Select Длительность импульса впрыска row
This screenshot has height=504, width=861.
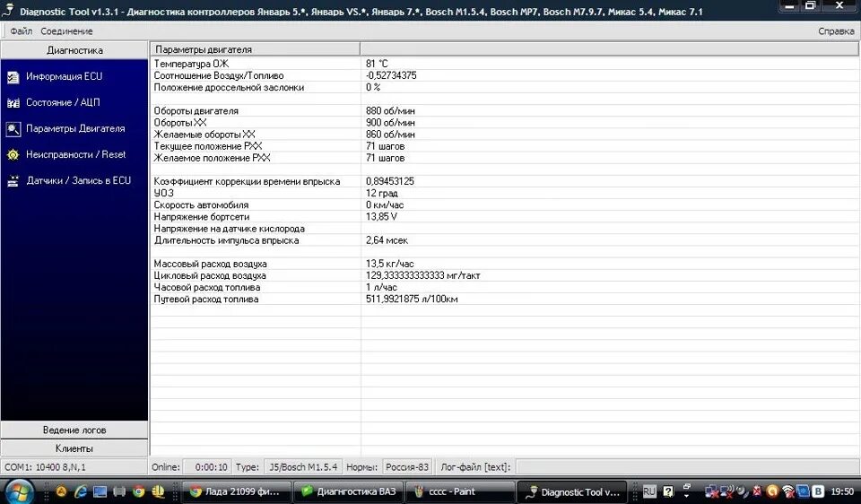(x=504, y=240)
